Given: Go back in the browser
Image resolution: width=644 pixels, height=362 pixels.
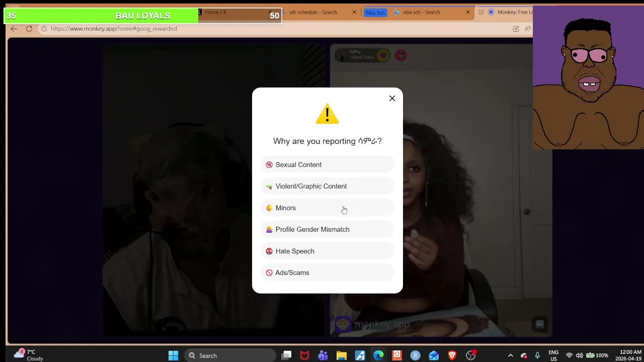Looking at the screenshot, I should coord(14,29).
